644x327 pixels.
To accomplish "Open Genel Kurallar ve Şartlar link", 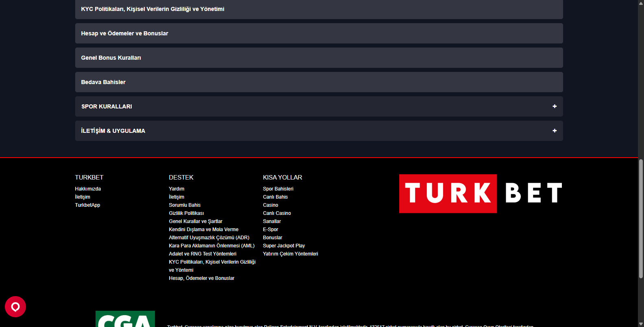I will tap(196, 221).
